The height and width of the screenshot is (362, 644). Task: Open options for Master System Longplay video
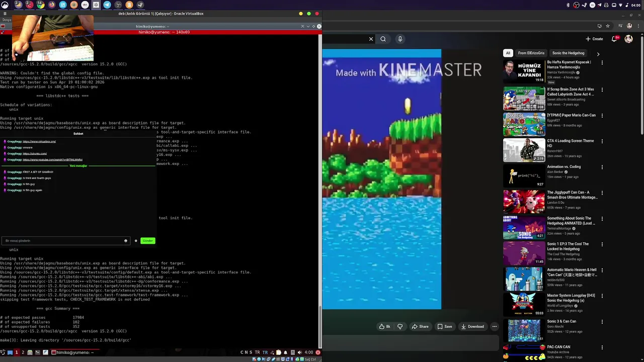(x=602, y=296)
